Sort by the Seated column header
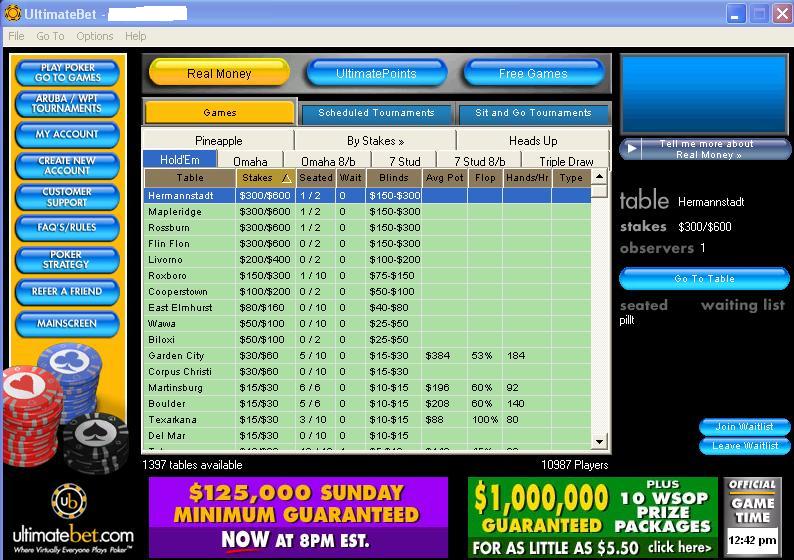Image resolution: width=794 pixels, height=560 pixels. tap(315, 178)
